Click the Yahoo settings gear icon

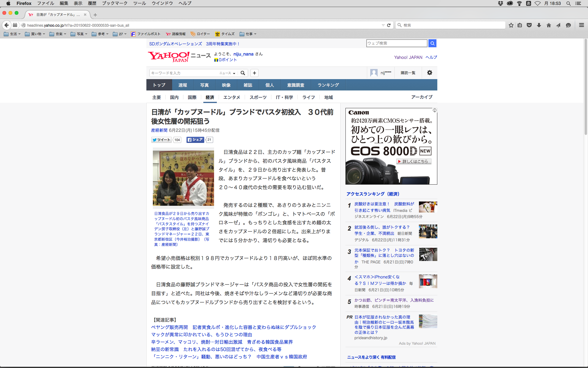429,73
